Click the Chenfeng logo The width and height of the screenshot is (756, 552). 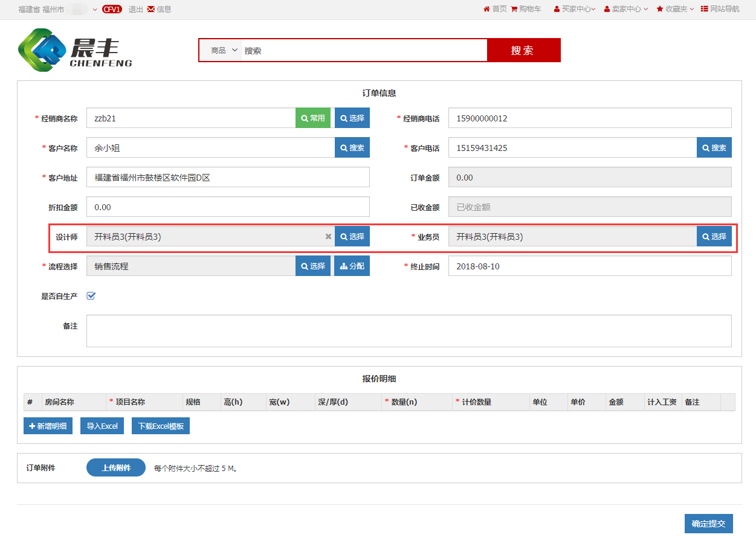pos(75,49)
